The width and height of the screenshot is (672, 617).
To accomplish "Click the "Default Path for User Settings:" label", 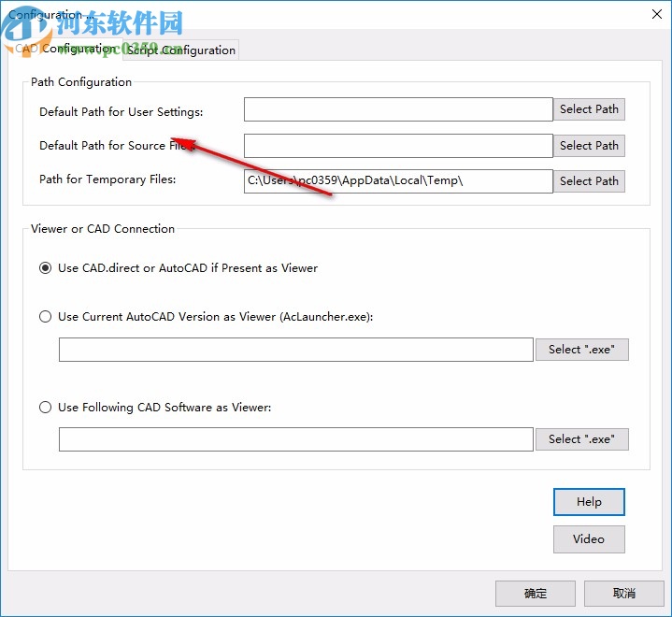I will [x=122, y=112].
